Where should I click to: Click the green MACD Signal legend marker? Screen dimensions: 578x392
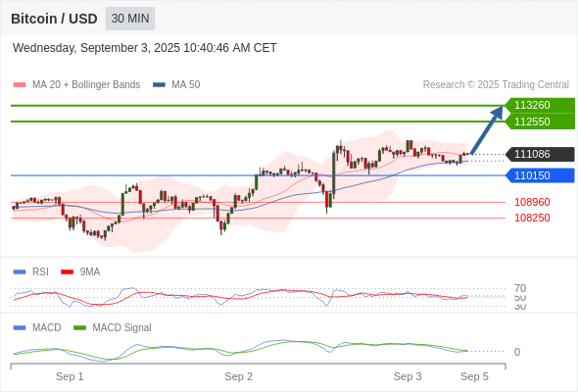(x=79, y=328)
